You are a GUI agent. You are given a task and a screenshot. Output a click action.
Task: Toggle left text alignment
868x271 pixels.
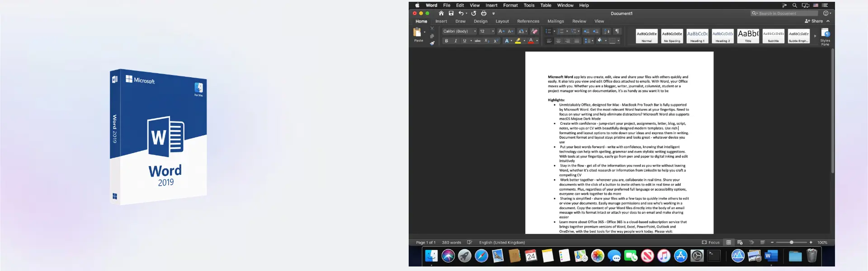pyautogui.click(x=549, y=41)
